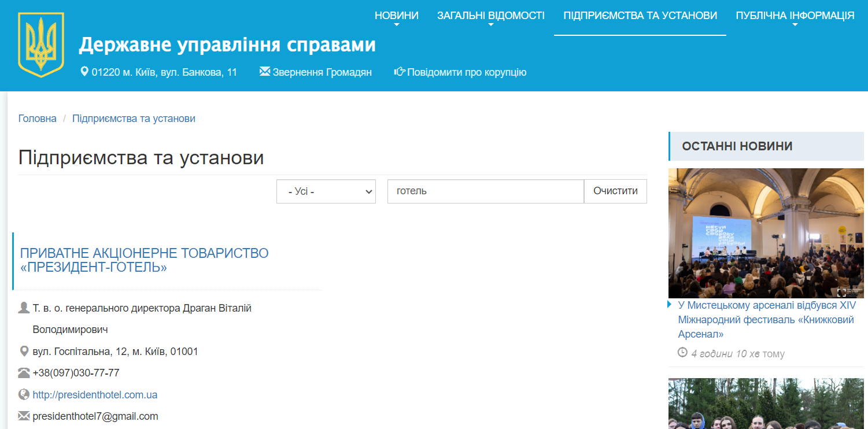Viewport: 868px width, 429px height.
Task: Click the Підприємства та установи page heading
Action: click(x=141, y=158)
